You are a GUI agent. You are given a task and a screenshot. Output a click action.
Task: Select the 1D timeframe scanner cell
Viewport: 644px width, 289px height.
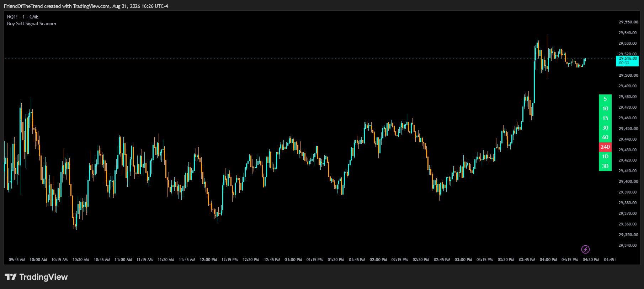click(605, 157)
